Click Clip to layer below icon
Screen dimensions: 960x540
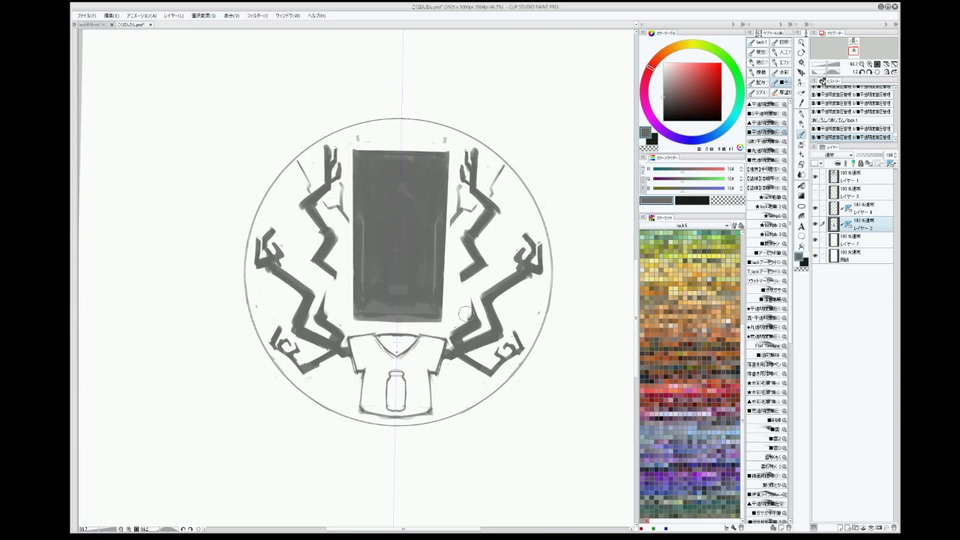[x=838, y=163]
